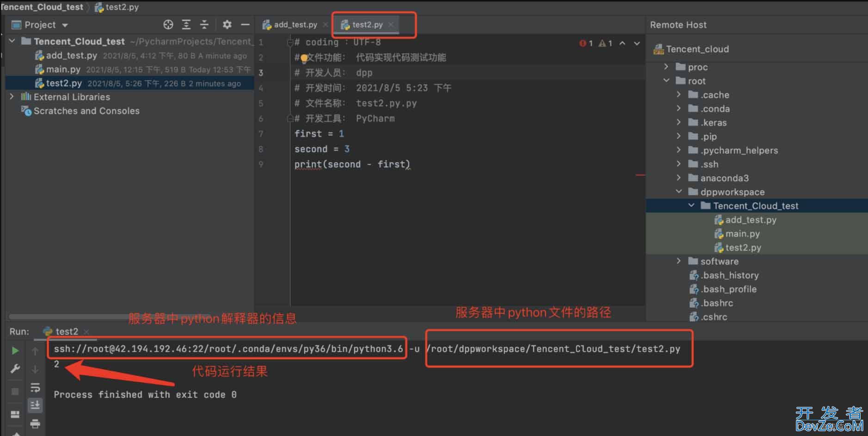Collapse Tencent_Cloud_test project root
This screenshot has height=436, width=868.
[x=12, y=41]
